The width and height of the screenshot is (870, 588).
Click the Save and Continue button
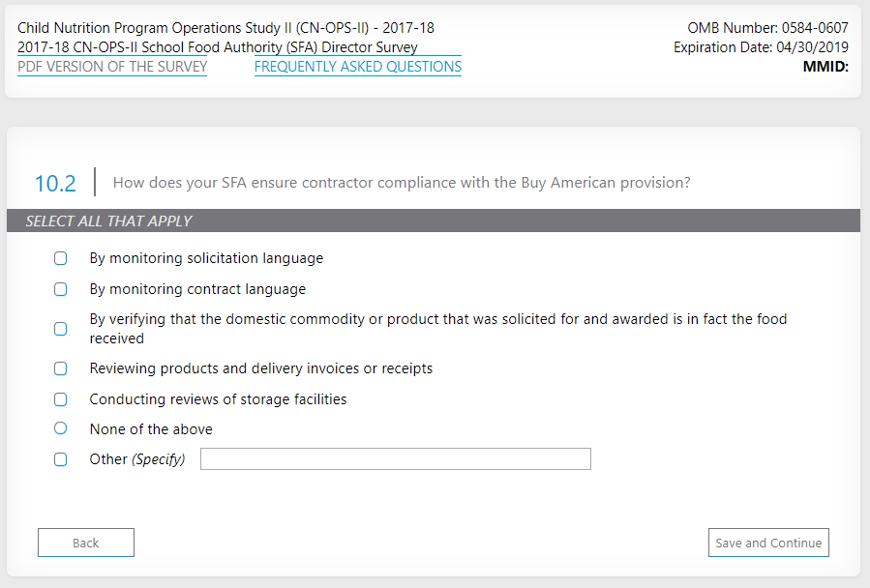768,544
